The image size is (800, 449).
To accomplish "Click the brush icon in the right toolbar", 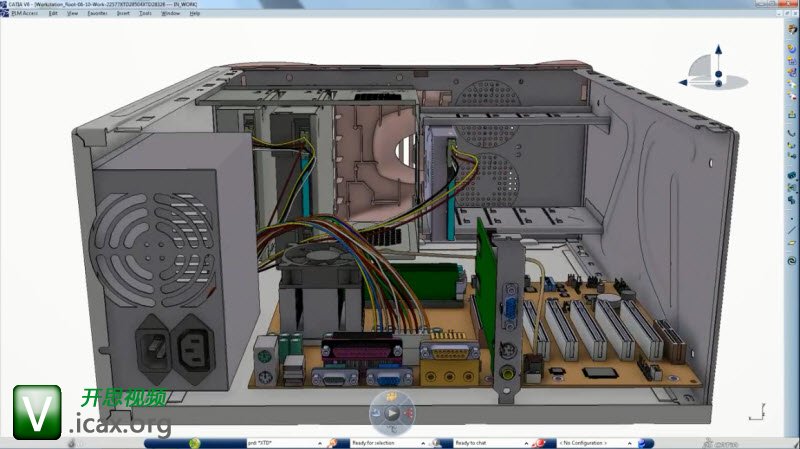I will (792, 29).
